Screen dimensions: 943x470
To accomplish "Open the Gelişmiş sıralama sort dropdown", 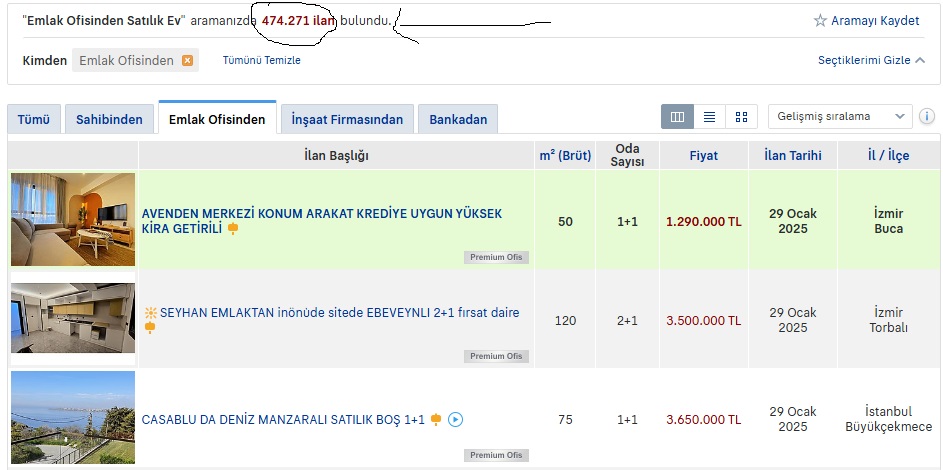I will pyautogui.click(x=839, y=117).
